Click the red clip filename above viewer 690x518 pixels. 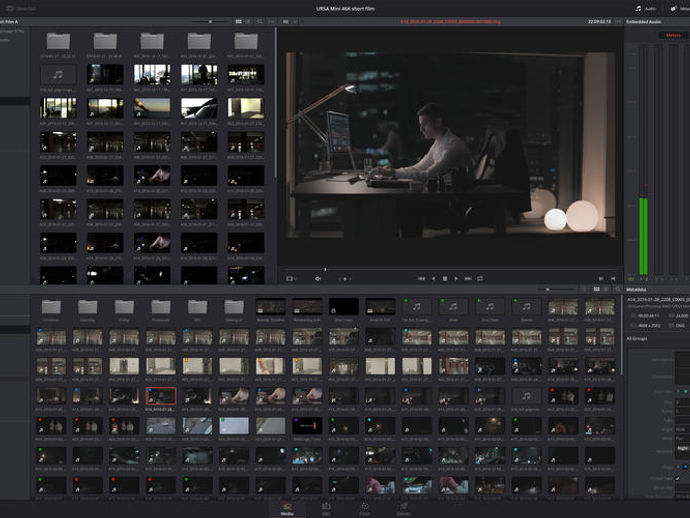click(x=450, y=22)
